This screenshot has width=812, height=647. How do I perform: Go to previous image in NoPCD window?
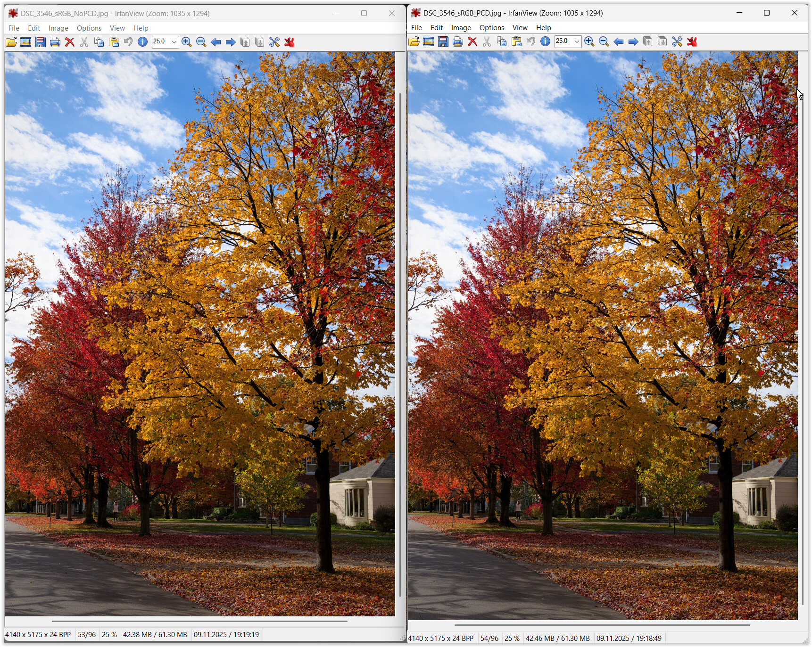216,42
